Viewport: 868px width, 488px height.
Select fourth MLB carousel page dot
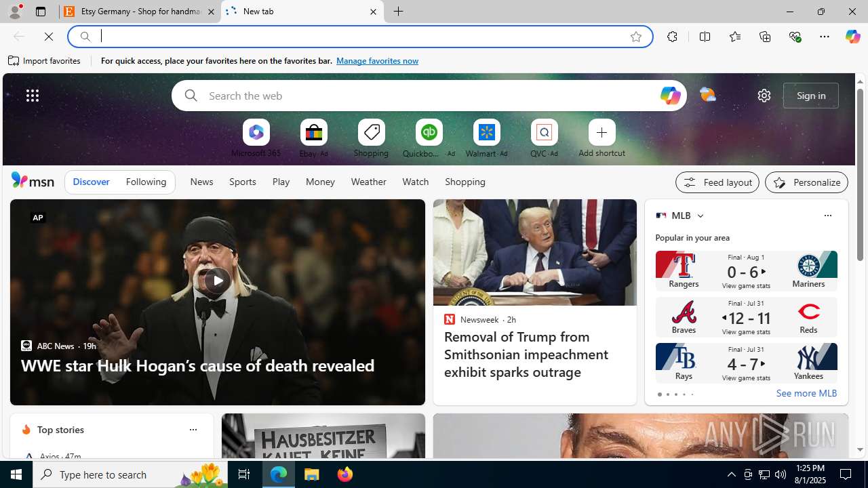pyautogui.click(x=684, y=394)
